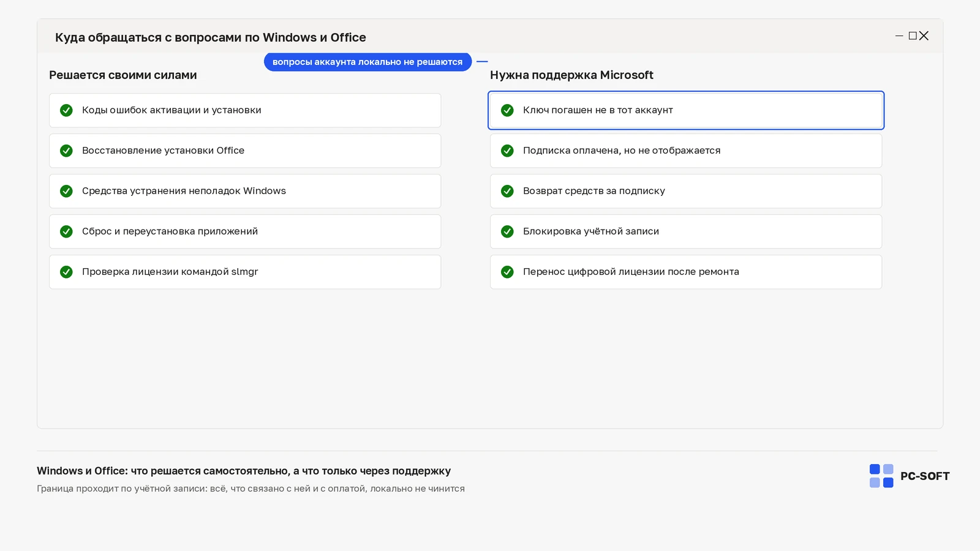
Task: Click the subtitle Граница проходит по учётной записи
Action: [x=251, y=489]
